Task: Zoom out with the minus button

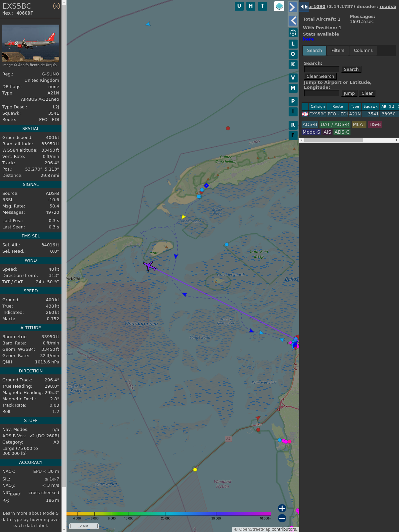Action: [x=282, y=518]
